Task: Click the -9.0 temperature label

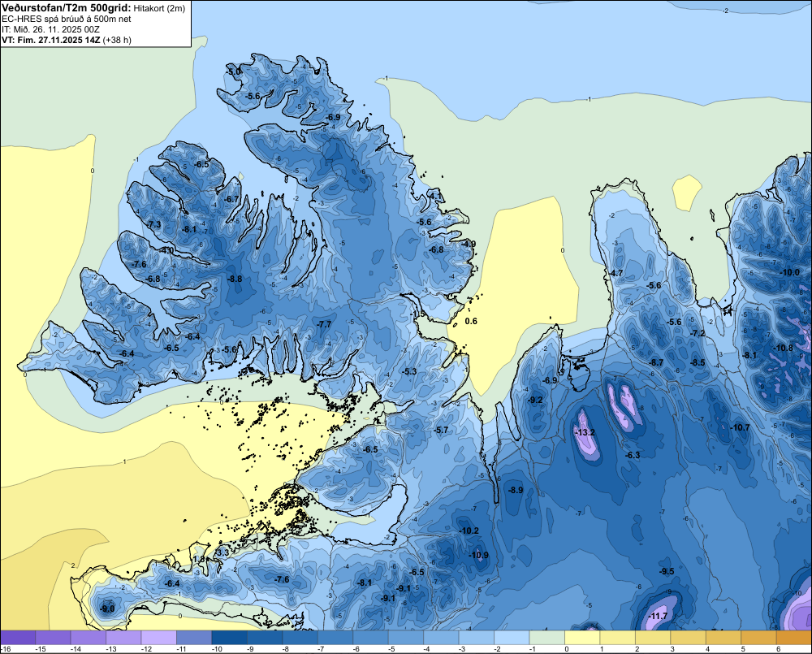Action: (108, 609)
